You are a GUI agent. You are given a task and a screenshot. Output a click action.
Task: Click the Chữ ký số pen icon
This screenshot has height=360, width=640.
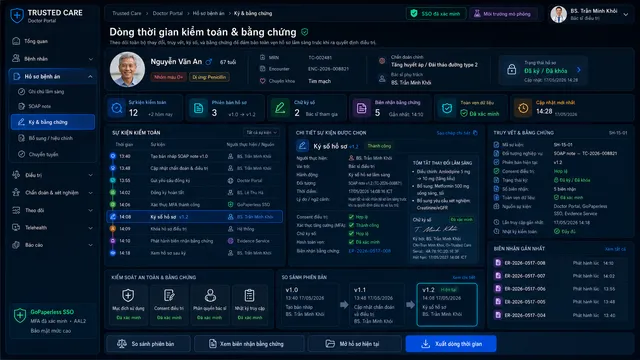280,108
